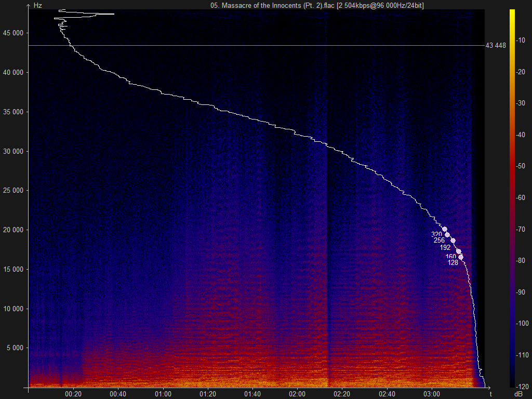
Task: Click the 25 000 frequency axis label
Action: tap(13, 190)
